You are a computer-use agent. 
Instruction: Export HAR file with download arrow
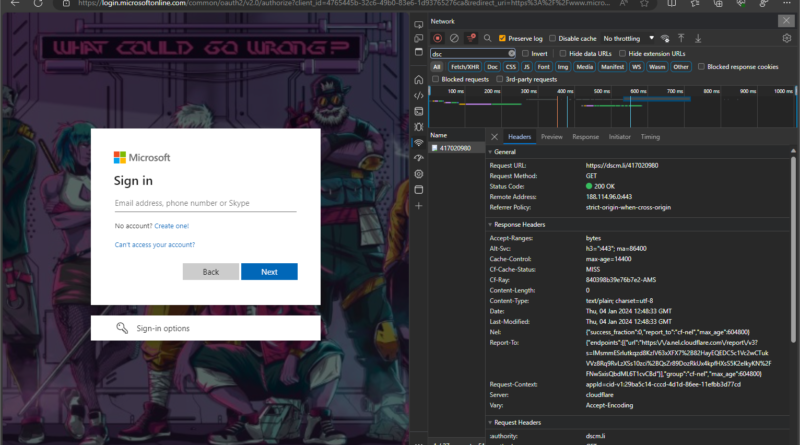coord(698,38)
